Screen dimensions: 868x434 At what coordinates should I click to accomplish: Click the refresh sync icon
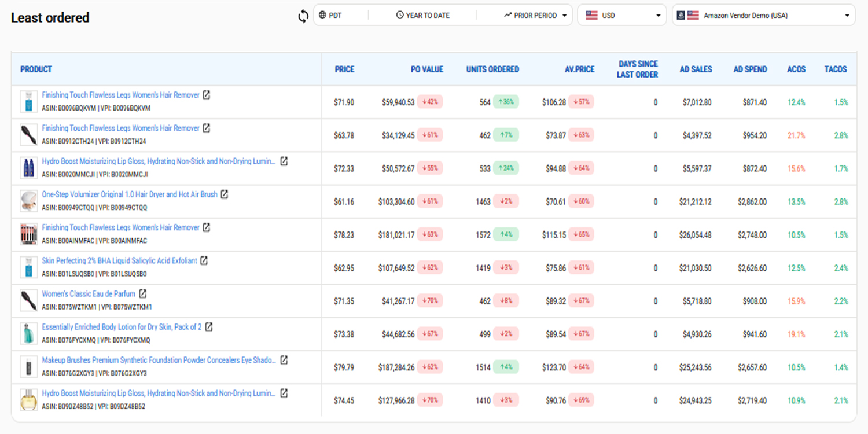coord(303,16)
